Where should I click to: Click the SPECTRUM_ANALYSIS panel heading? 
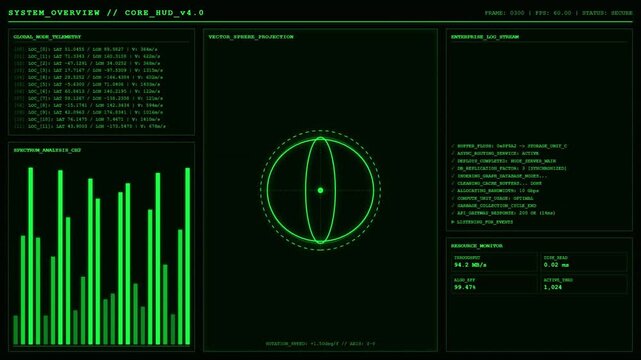(x=47, y=150)
